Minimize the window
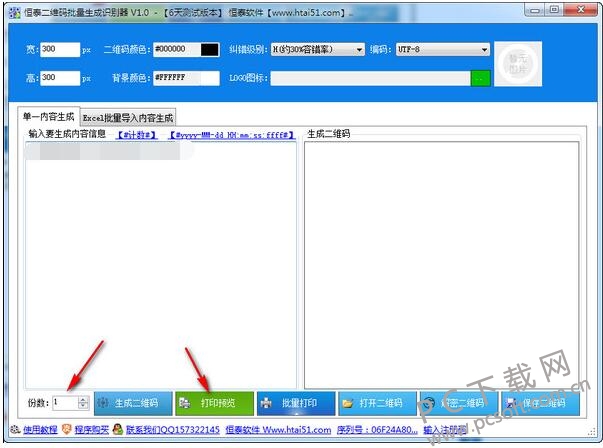 (x=535, y=10)
